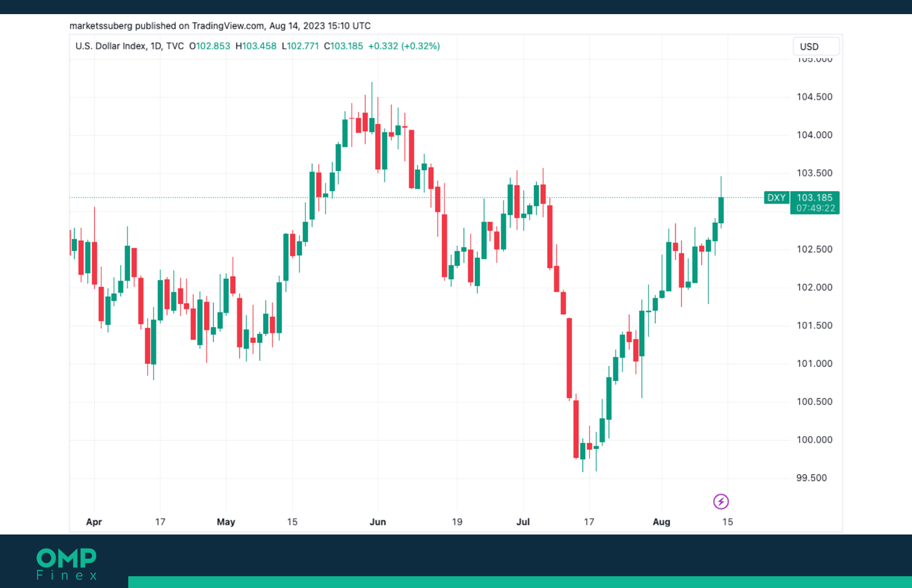Click the open value O102.853
The width and height of the screenshot is (912, 588).
[x=209, y=46]
